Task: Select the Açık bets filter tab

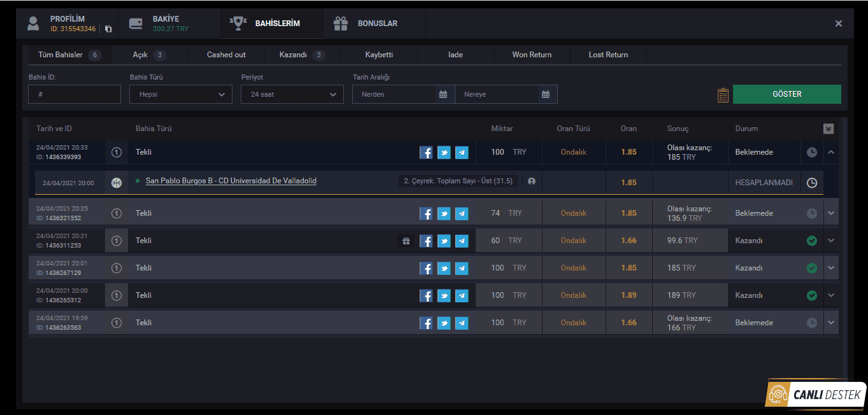Action: click(150, 55)
